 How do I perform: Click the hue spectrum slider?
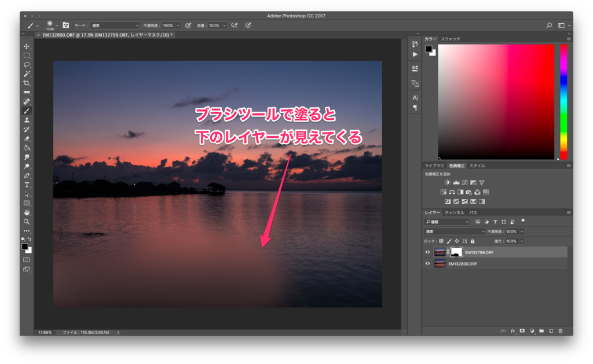click(563, 102)
